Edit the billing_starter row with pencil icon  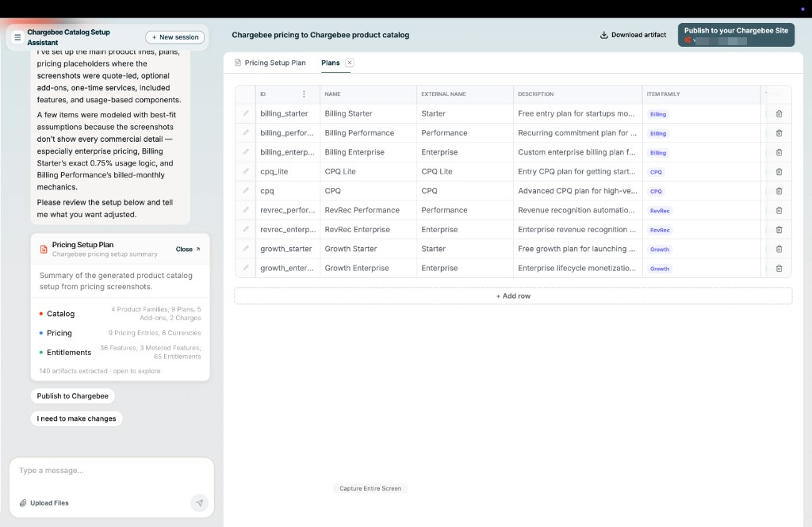(x=246, y=113)
